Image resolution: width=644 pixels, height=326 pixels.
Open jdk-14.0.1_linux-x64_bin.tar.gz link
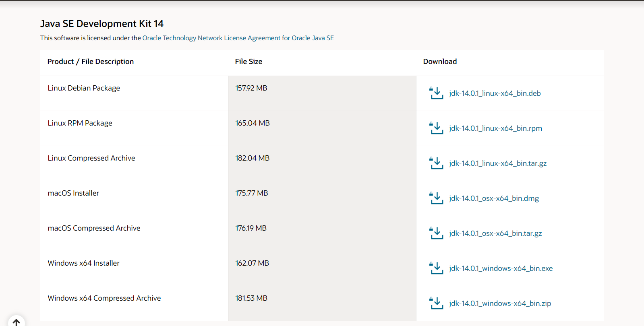point(498,163)
